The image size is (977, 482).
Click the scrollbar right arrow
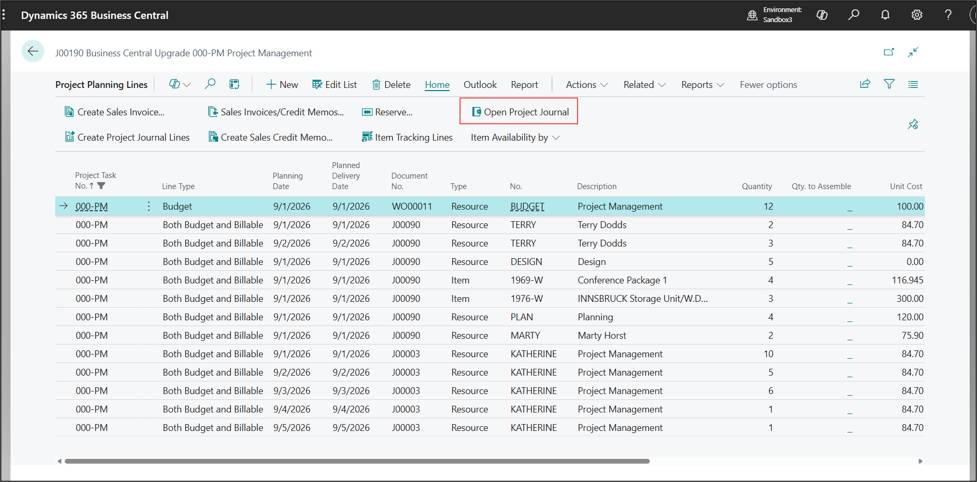[x=920, y=461]
